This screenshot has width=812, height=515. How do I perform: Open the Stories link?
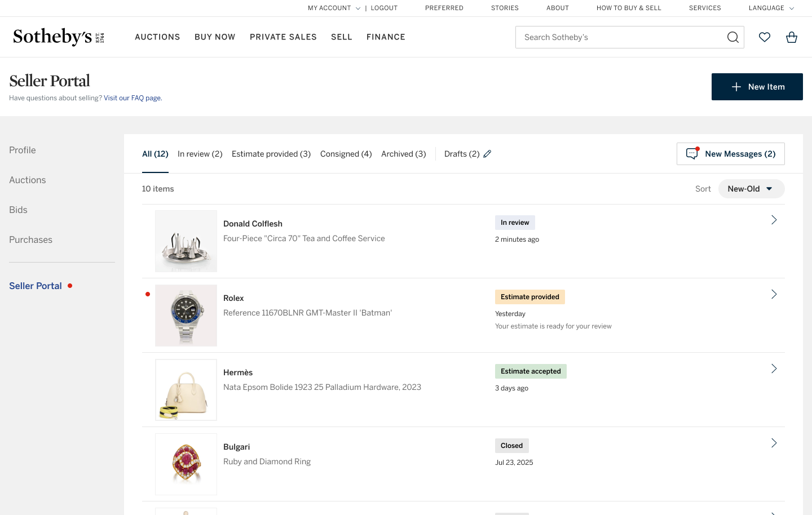click(505, 8)
